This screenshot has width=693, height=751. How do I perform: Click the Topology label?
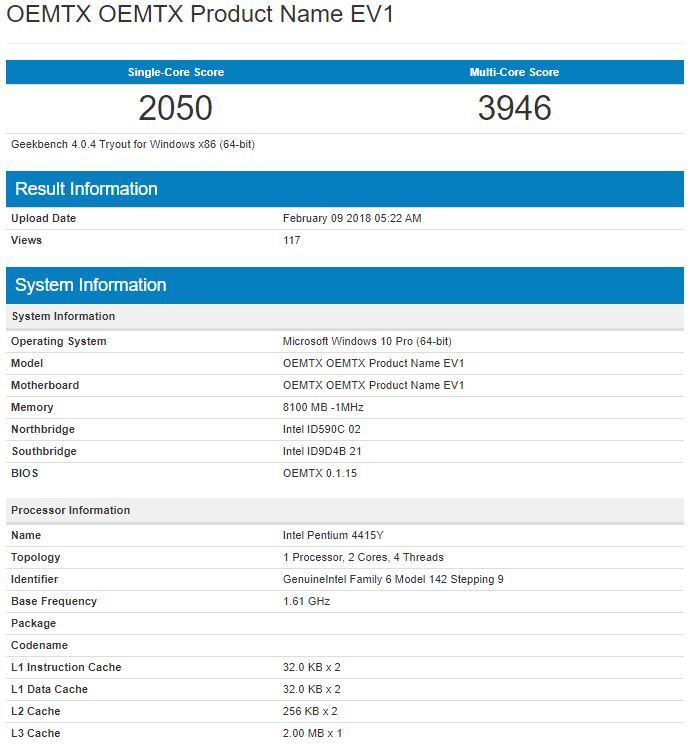(35, 558)
